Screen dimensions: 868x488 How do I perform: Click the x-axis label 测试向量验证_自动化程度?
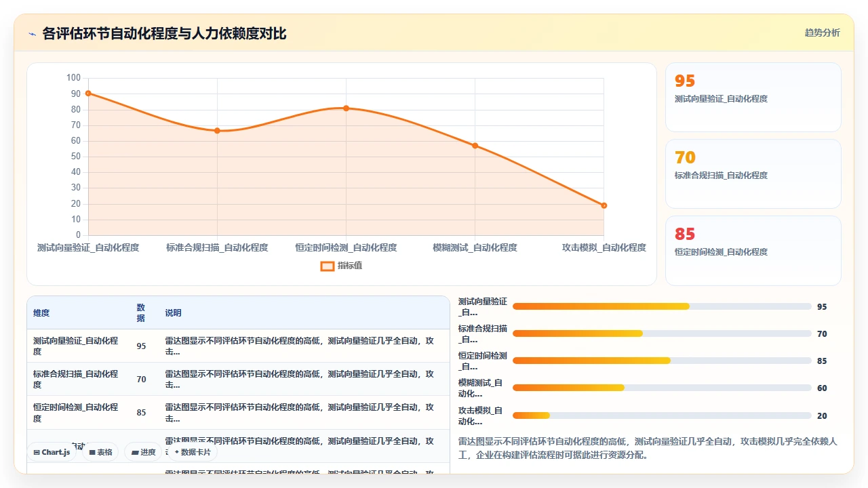(x=88, y=247)
